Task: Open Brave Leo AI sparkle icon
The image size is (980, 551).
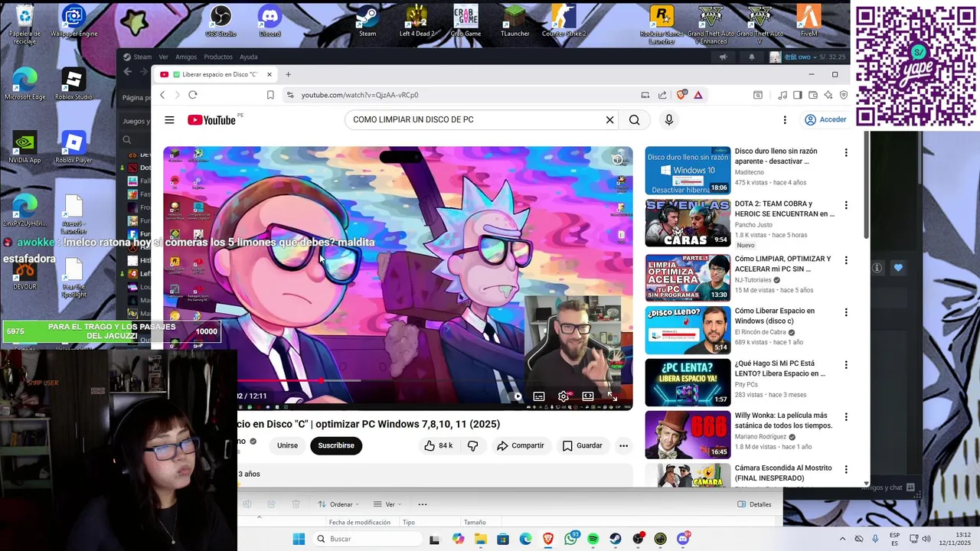Action: tap(828, 95)
